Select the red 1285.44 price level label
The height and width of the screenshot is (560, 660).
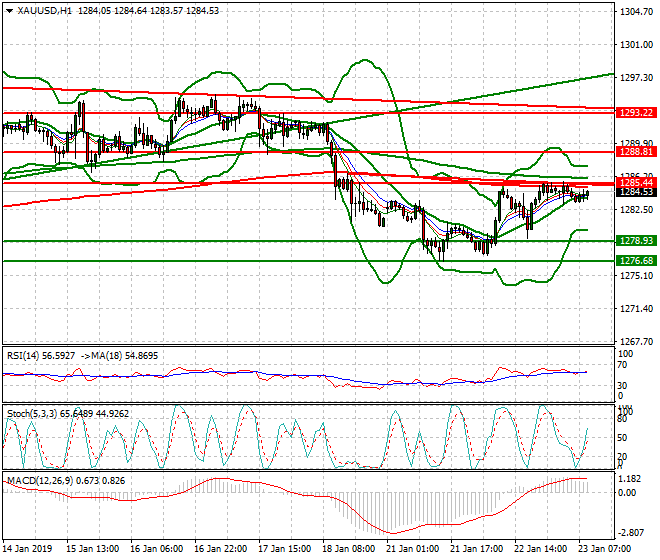click(x=636, y=183)
